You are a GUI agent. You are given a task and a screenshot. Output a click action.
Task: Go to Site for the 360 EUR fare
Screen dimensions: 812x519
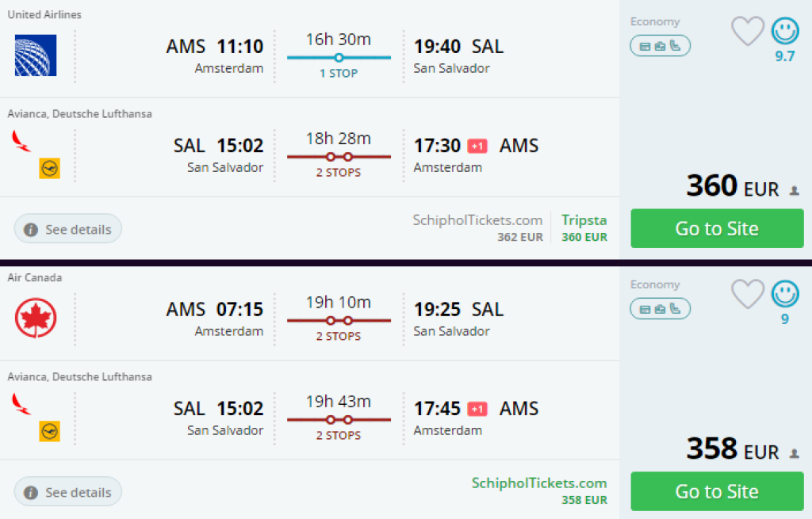click(x=717, y=228)
